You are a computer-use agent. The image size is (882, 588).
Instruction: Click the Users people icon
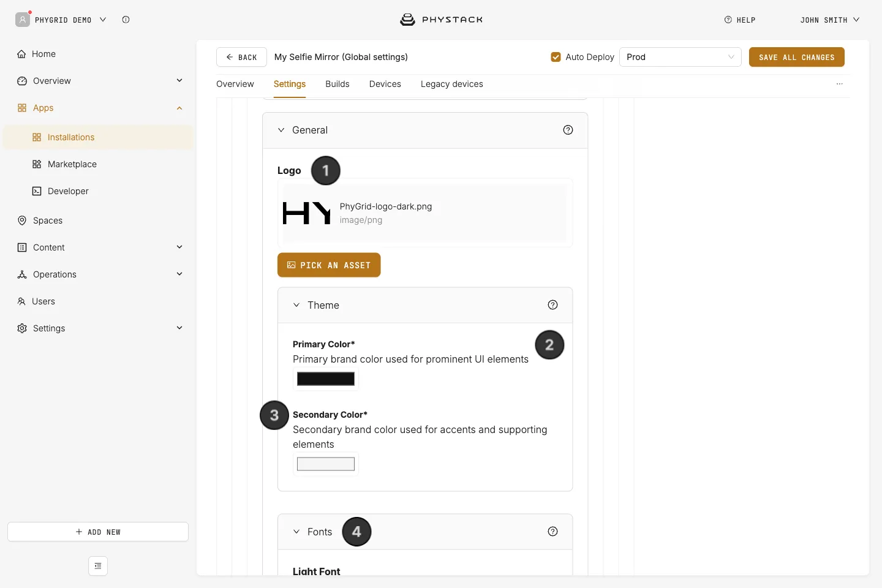(x=21, y=301)
